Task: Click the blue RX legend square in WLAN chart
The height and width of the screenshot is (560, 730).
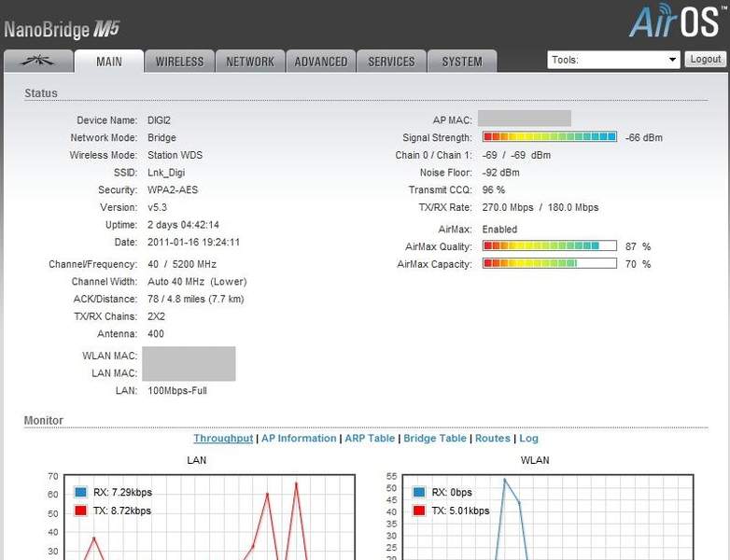Action: (x=419, y=492)
